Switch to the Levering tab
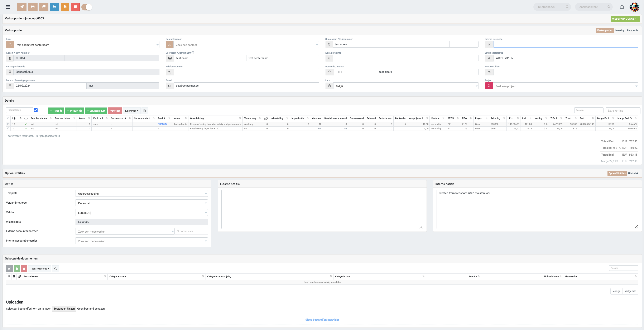 [620, 30]
